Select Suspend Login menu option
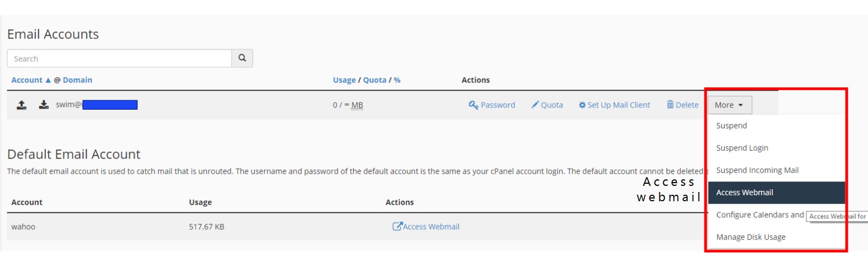Screen dimensions: 868x266 [x=742, y=148]
